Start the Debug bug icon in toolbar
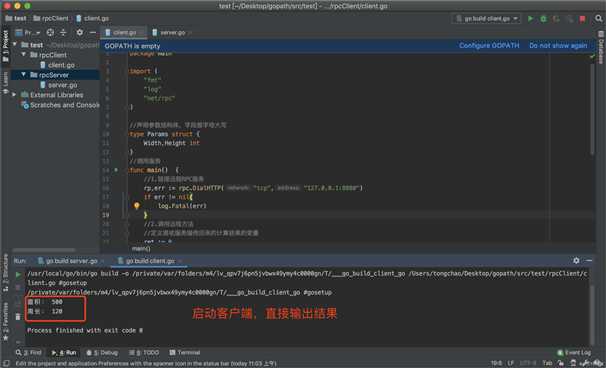 point(543,19)
